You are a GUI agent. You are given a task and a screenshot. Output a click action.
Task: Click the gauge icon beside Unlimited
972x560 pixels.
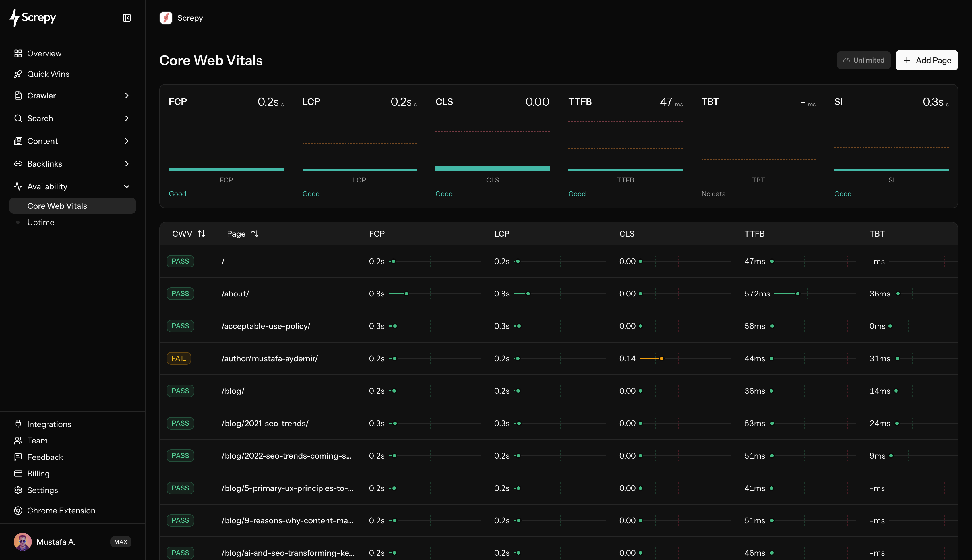(846, 60)
